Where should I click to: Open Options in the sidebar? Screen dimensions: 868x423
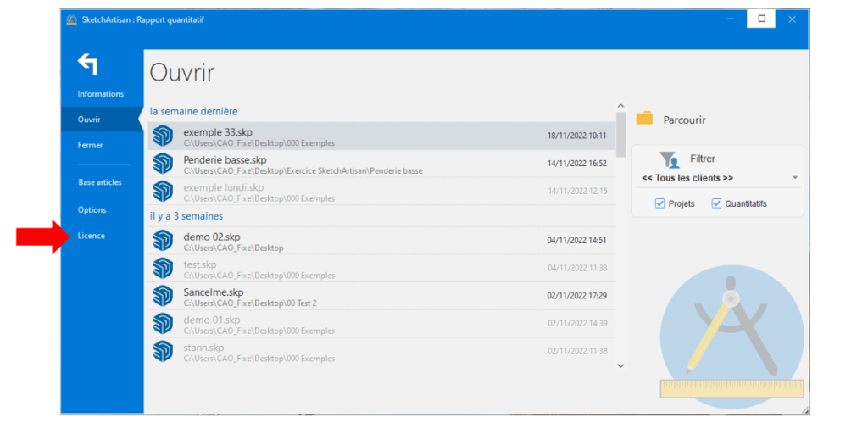92,210
